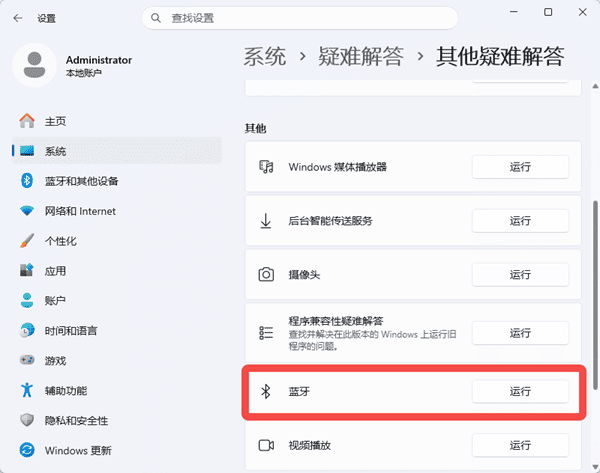This screenshot has height=473, width=600.
Task: Click the vertical scrollbar thumb
Action: coord(595,295)
